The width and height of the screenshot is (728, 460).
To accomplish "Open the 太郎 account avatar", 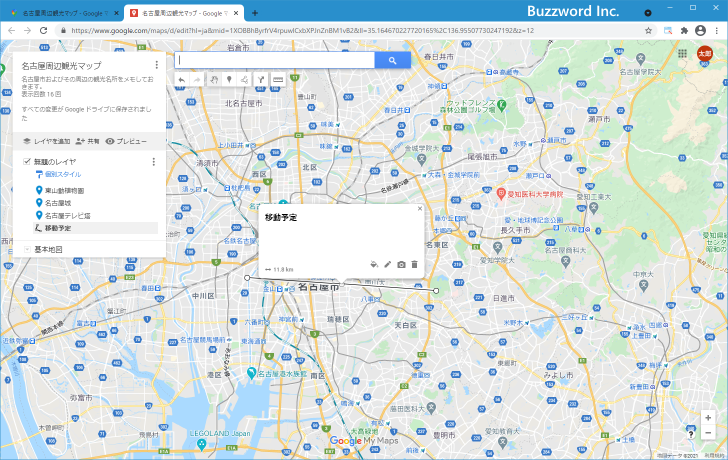I will click(704, 53).
